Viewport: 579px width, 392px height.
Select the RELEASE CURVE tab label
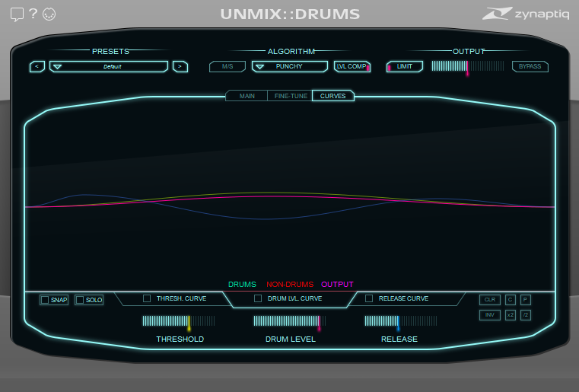pos(403,298)
